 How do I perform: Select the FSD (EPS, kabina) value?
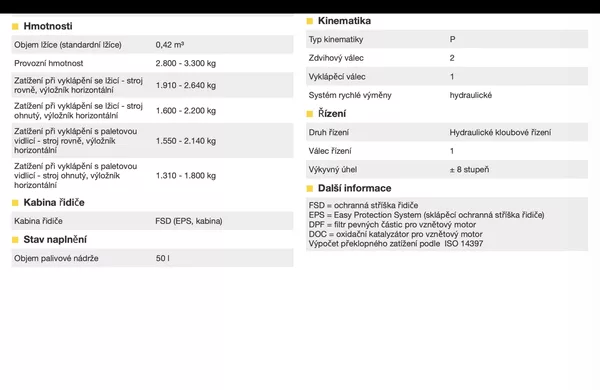pyautogui.click(x=189, y=221)
